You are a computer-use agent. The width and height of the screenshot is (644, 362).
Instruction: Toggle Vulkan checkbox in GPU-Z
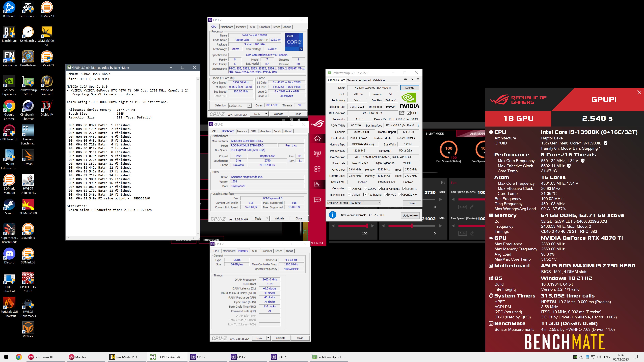(x=349, y=195)
